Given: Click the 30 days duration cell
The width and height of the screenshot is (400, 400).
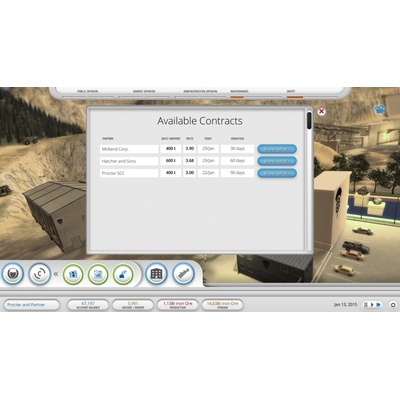Looking at the screenshot, I should pos(237,149).
